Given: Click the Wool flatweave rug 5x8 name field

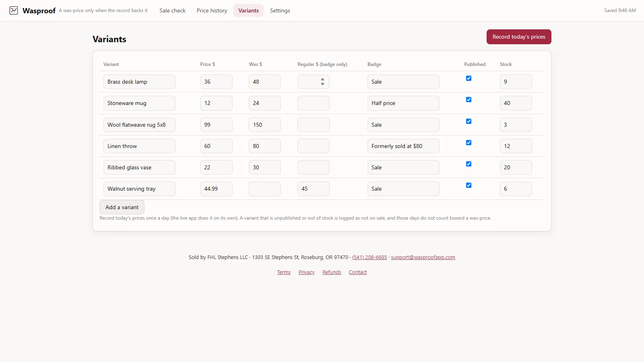Looking at the screenshot, I should tap(139, 125).
